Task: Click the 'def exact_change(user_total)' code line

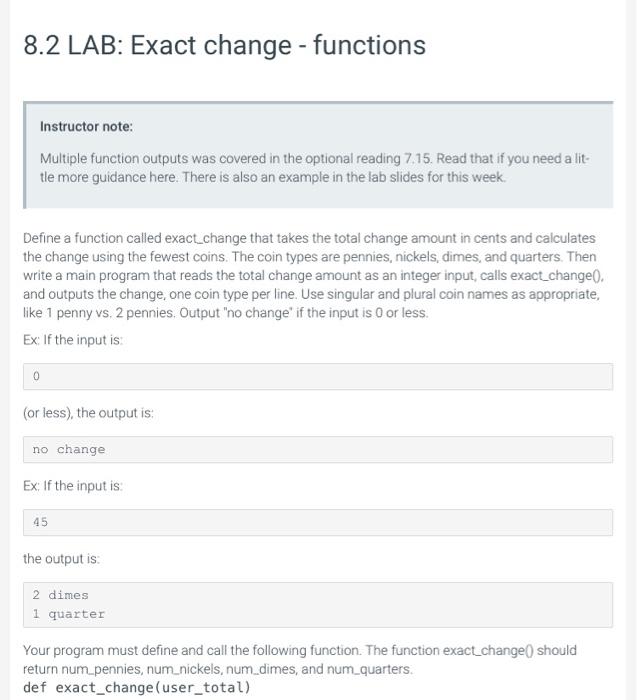Action: click(x=137, y=688)
